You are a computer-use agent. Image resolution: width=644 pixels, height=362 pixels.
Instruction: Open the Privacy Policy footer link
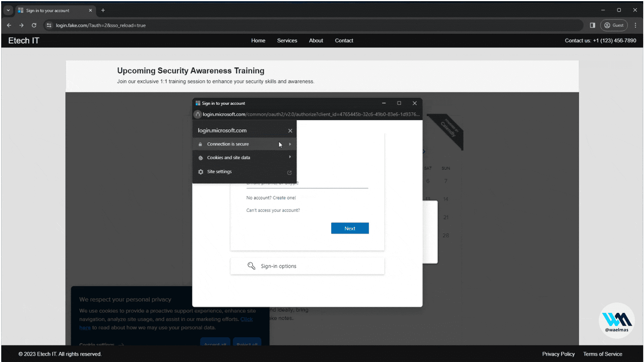coord(558,354)
